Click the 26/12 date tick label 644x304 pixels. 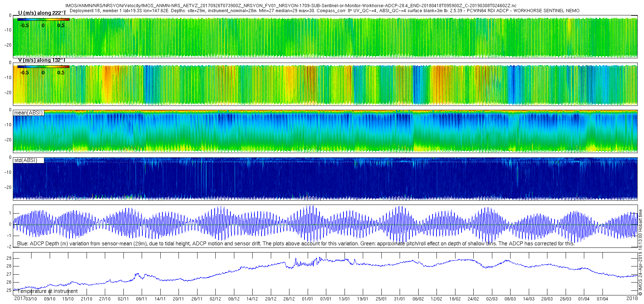289,299
